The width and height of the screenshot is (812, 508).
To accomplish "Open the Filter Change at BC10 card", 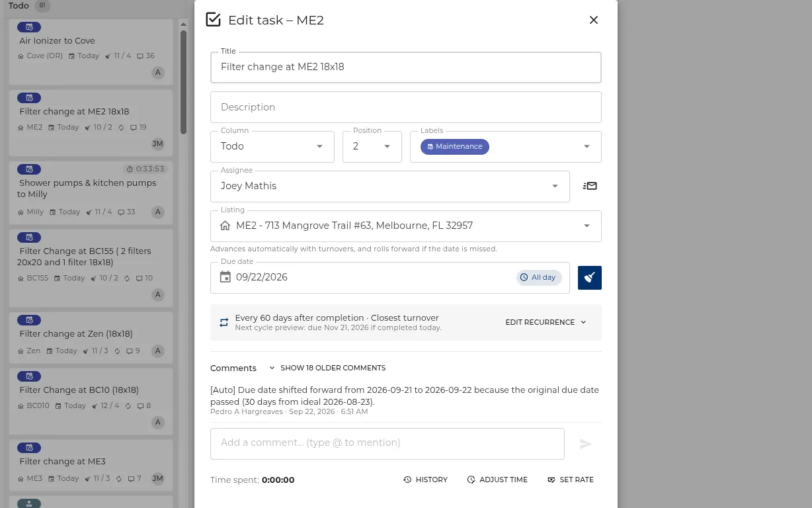I will (x=91, y=401).
